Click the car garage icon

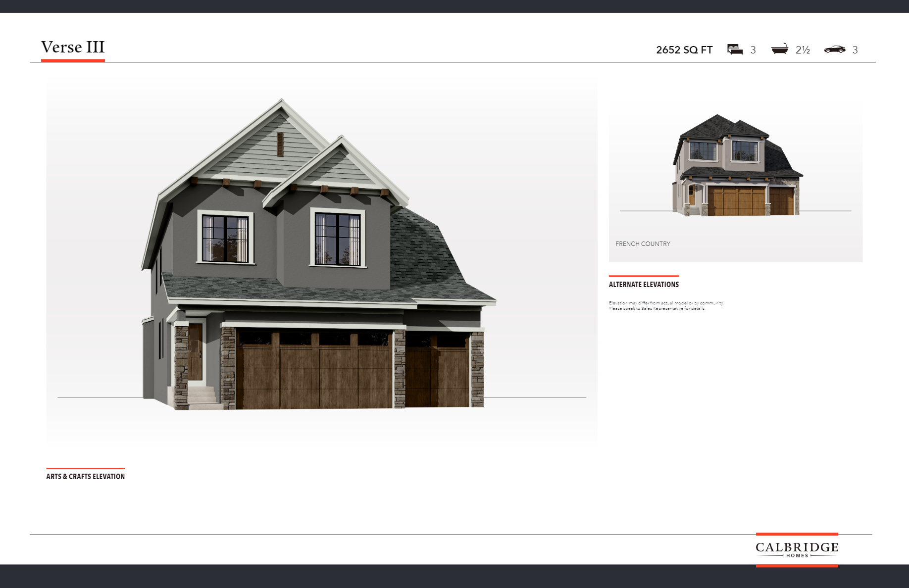[x=835, y=49]
